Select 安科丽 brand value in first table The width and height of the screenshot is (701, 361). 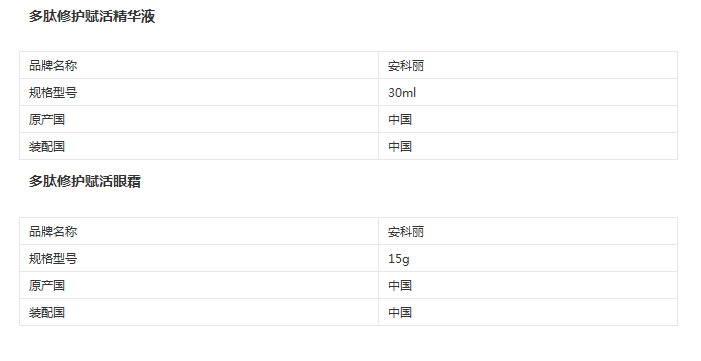(405, 66)
